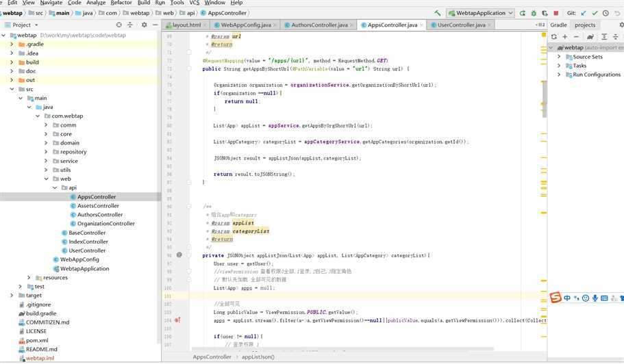
Task: Collapse the api package
Action: pos(55,187)
